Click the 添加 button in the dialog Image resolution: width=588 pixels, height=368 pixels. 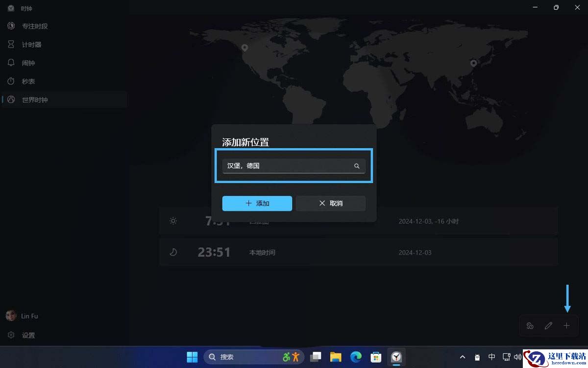pyautogui.click(x=257, y=203)
